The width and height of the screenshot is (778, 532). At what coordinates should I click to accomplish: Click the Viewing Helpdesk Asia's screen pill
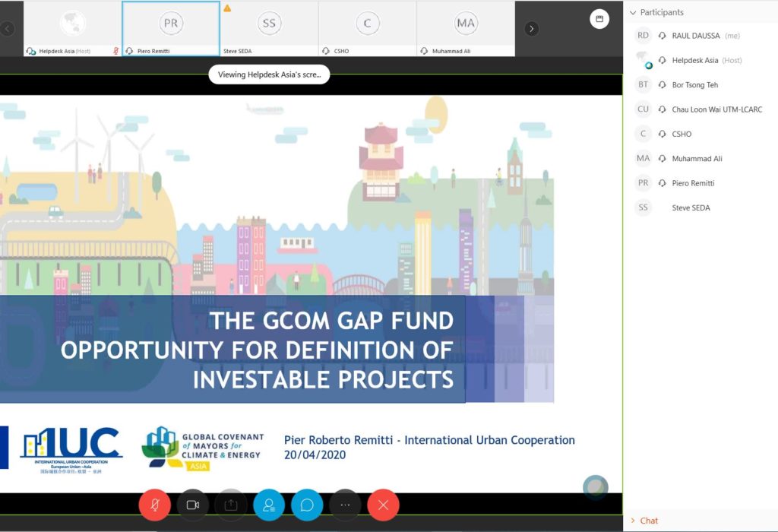(x=269, y=74)
